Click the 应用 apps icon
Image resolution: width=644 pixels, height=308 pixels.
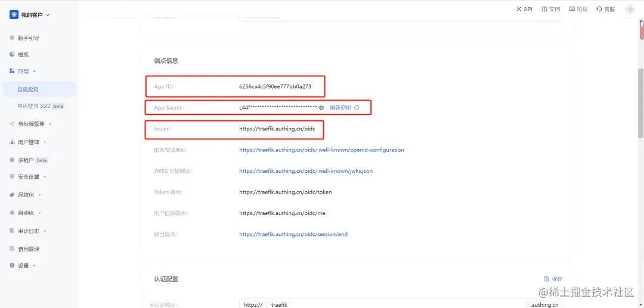pyautogui.click(x=12, y=71)
